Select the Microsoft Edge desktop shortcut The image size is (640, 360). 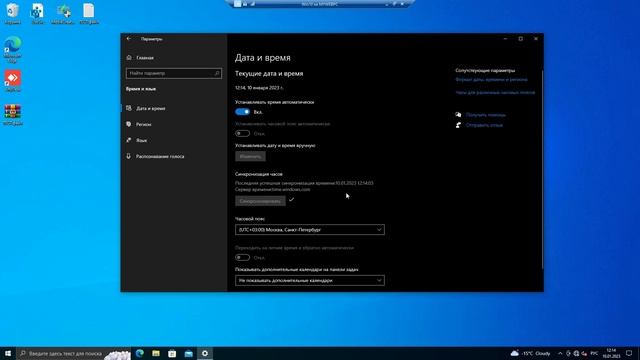(12, 49)
